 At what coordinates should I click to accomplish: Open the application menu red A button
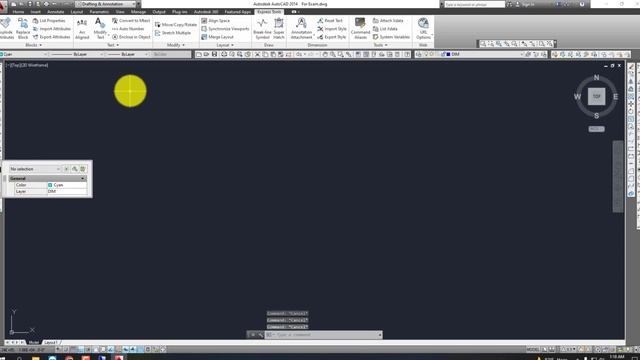pyautogui.click(x=3, y=5)
